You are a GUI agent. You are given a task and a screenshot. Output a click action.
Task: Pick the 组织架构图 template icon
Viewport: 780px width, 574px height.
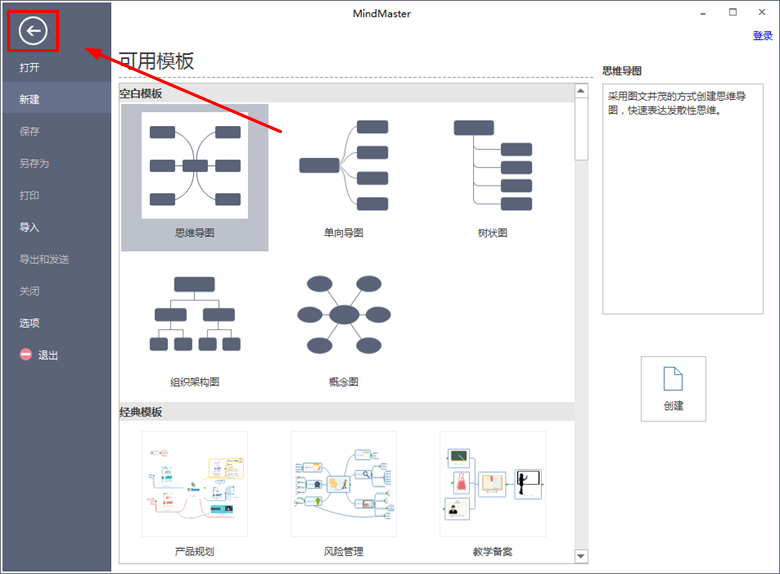(x=195, y=314)
